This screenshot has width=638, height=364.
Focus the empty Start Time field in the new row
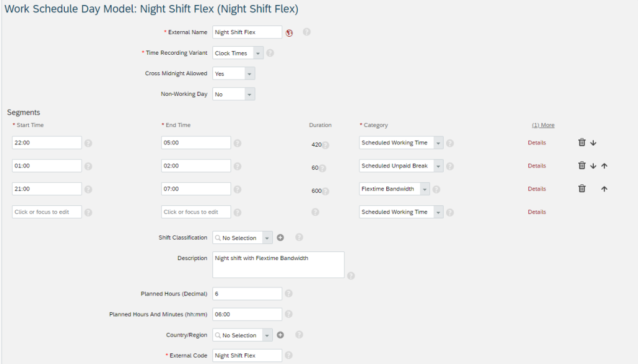coord(47,212)
